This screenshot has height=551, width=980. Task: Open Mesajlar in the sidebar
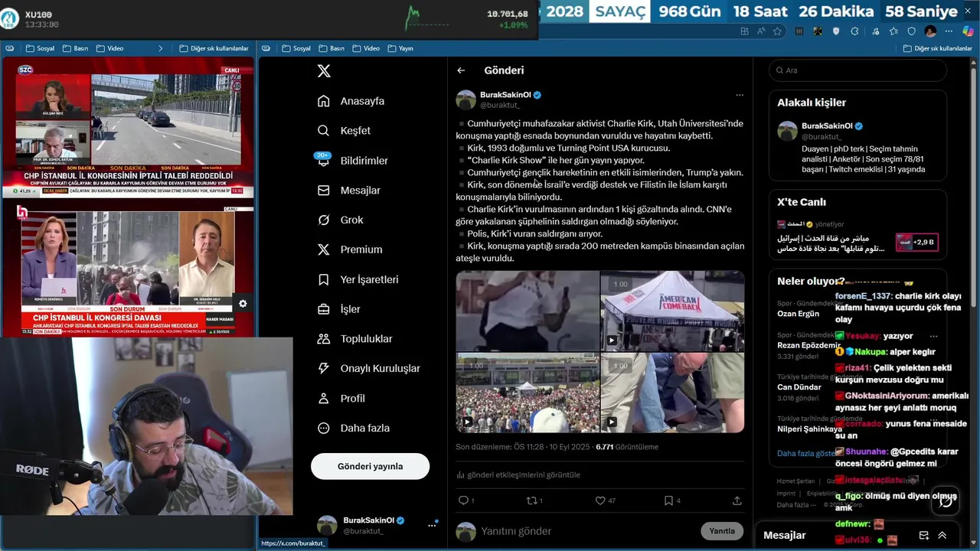349,191
